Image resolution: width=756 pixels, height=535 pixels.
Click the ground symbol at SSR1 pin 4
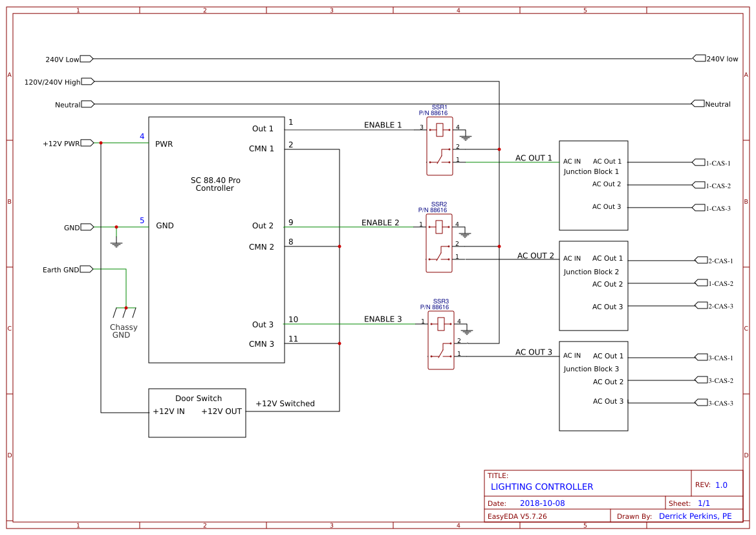[x=467, y=137]
